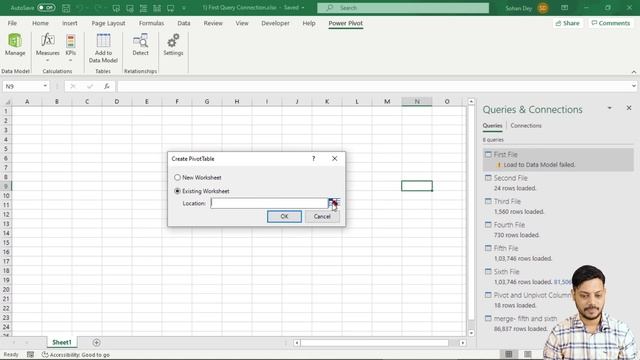Switch to the Page Layout tab
Image resolution: width=640 pixels, height=360 pixels.
click(108, 23)
